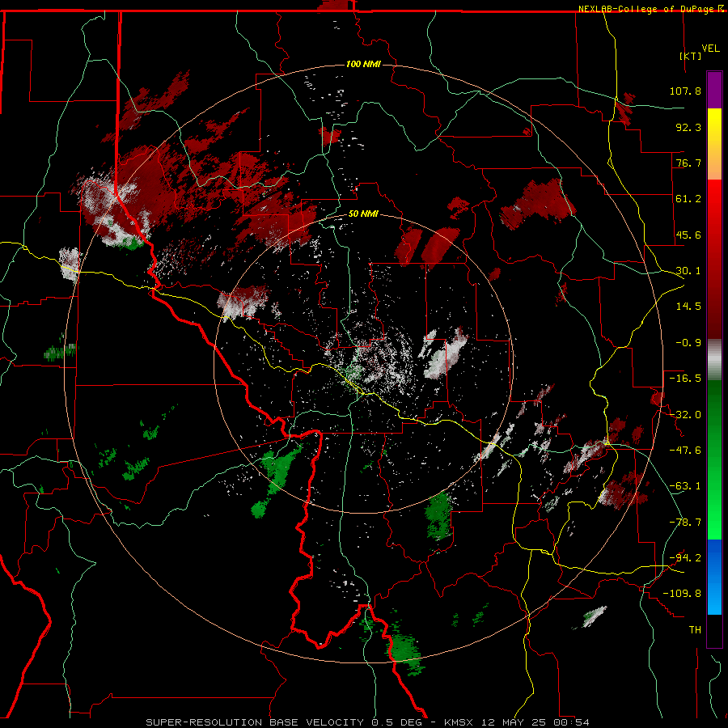Pick the black TH segment of the color bar
Viewport: 728px width, 728px height.
click(714, 630)
